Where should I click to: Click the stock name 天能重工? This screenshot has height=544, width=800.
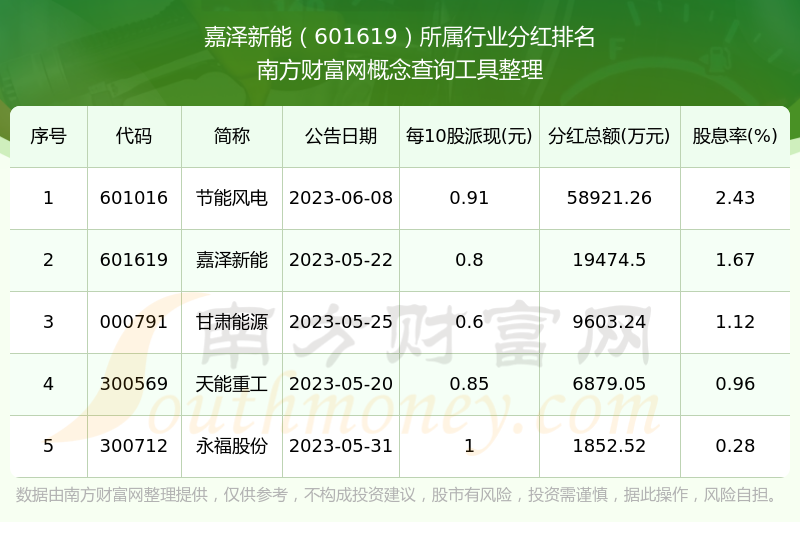tap(232, 384)
